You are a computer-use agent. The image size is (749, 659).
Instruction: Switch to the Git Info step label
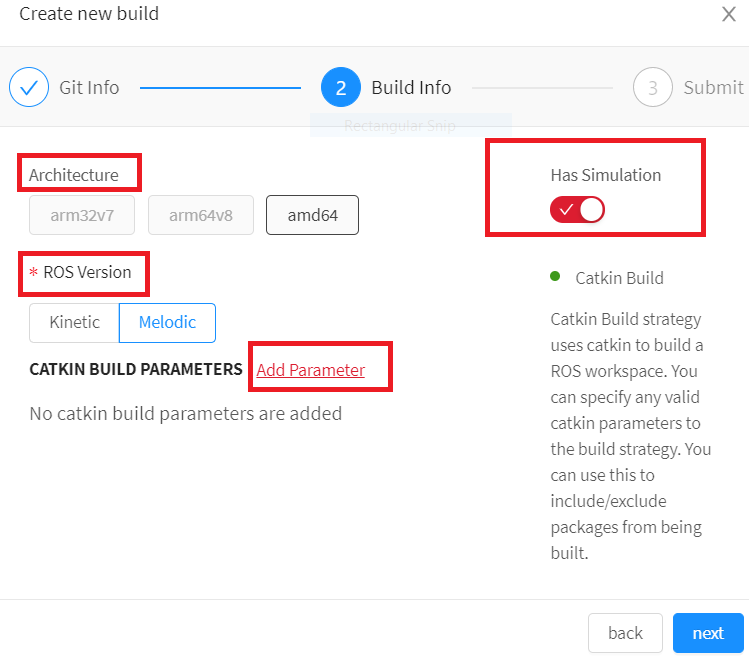[x=89, y=87]
